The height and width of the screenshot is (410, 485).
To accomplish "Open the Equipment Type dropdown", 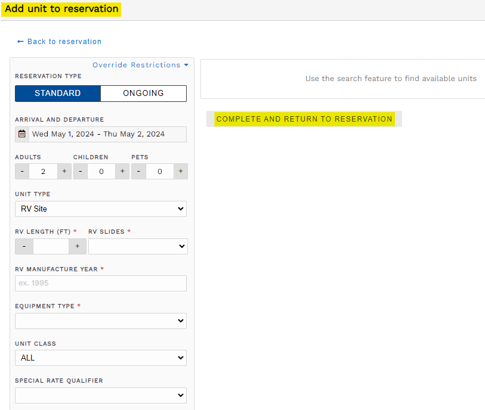I will [101, 321].
